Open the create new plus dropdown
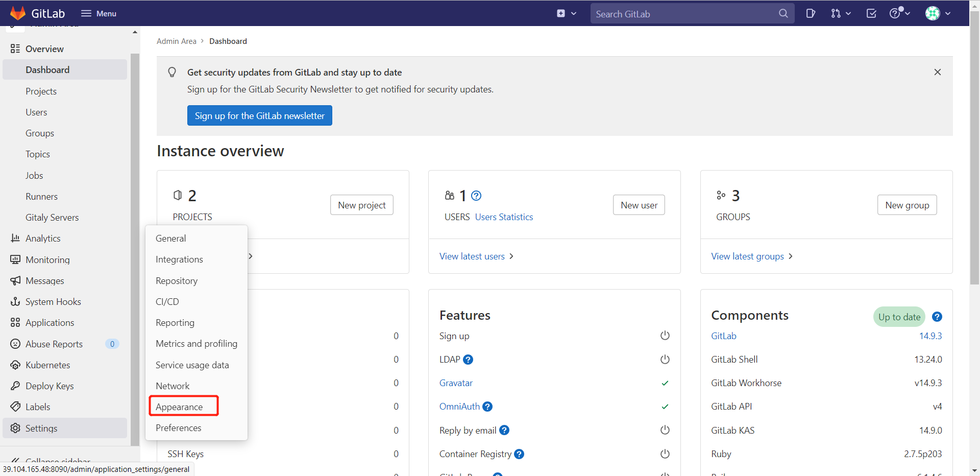 567,13
